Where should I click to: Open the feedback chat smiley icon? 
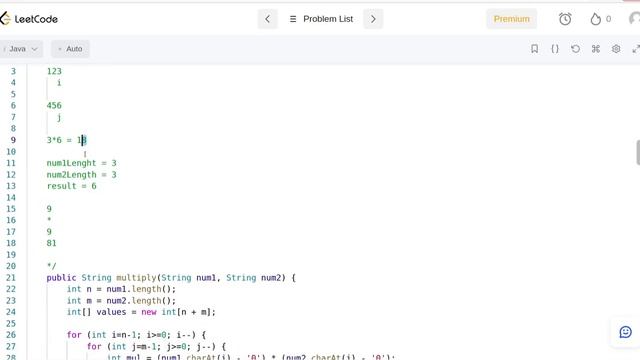(625, 332)
